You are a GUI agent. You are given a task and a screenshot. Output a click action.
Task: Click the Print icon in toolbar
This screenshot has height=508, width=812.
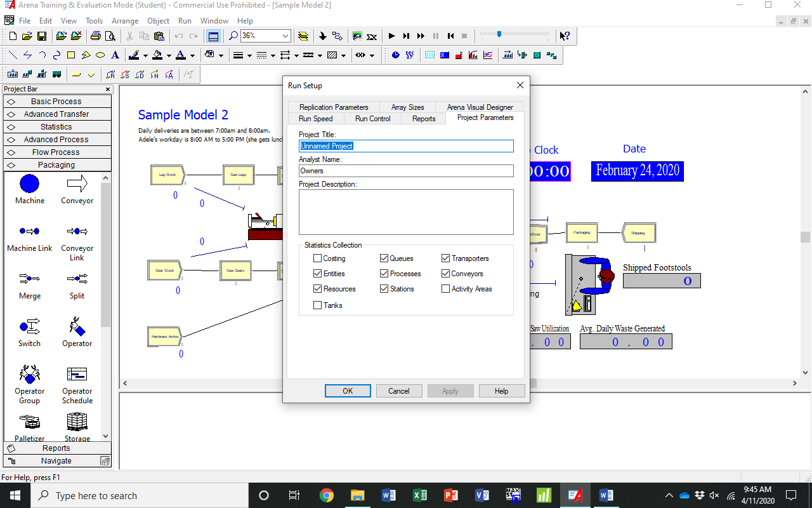click(95, 36)
